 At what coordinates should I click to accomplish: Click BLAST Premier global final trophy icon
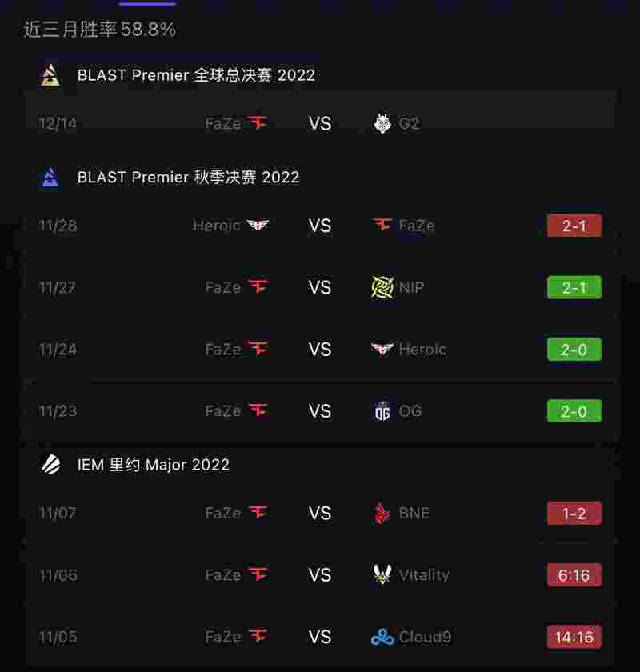pos(50,75)
